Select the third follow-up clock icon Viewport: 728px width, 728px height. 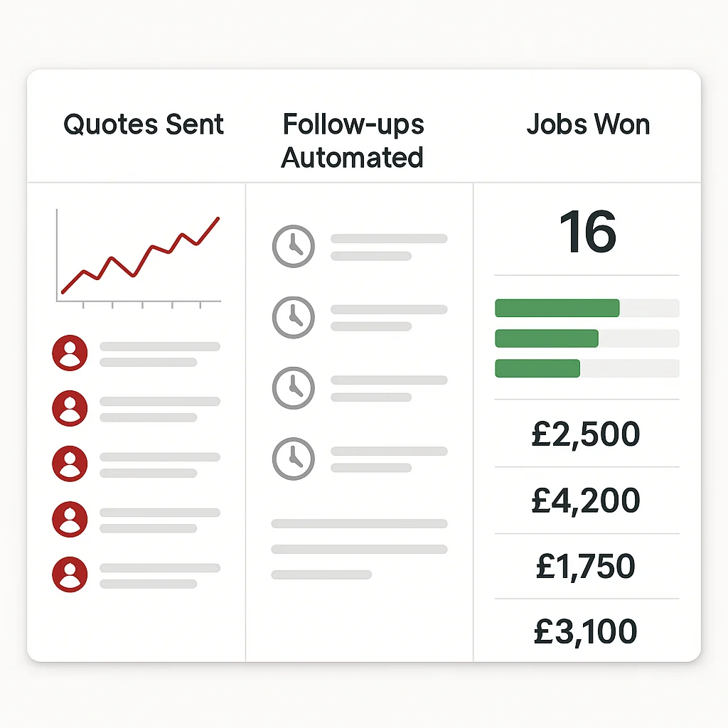point(293,387)
